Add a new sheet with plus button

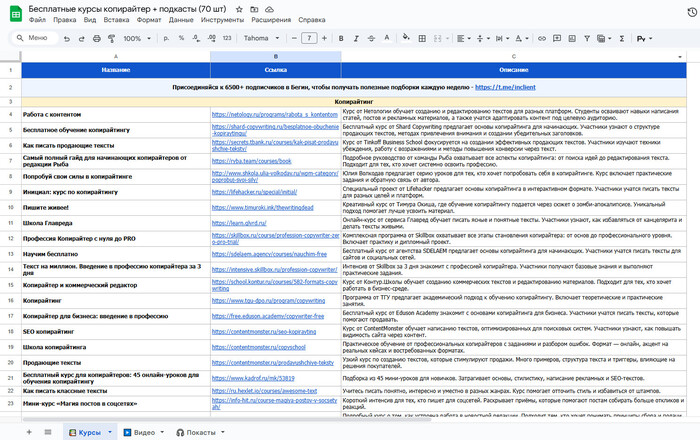(31, 431)
